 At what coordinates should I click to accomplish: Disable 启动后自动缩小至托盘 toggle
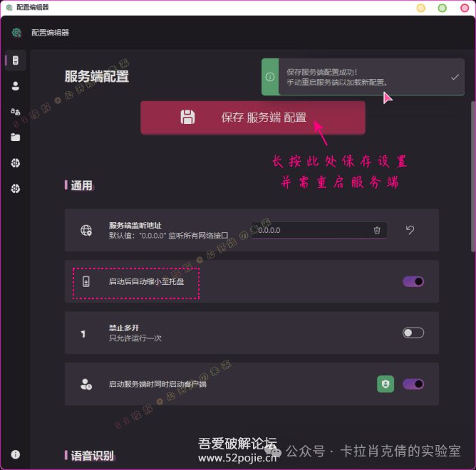tap(413, 281)
